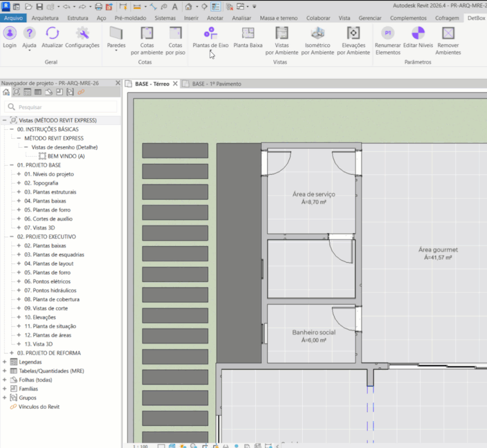Open the Paredes dropdown arrow
Viewport: 487px width, 448px height.
[x=116, y=50]
